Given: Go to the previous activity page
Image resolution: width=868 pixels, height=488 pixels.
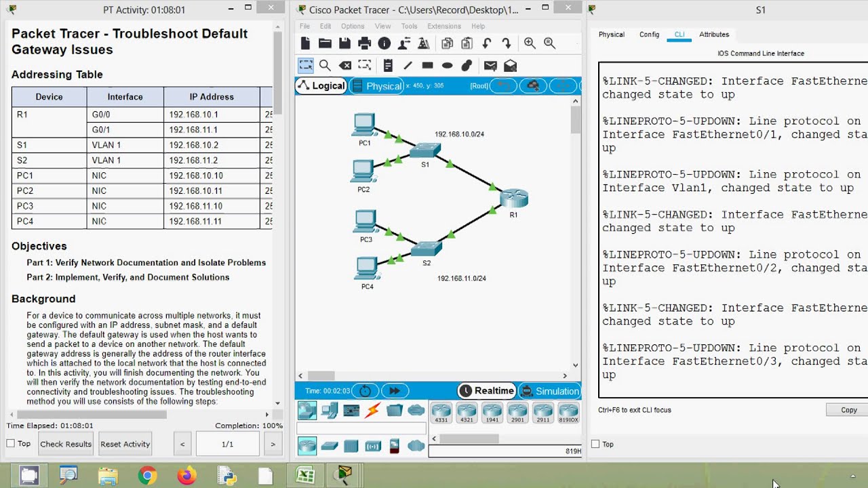Looking at the screenshot, I should [182, 444].
